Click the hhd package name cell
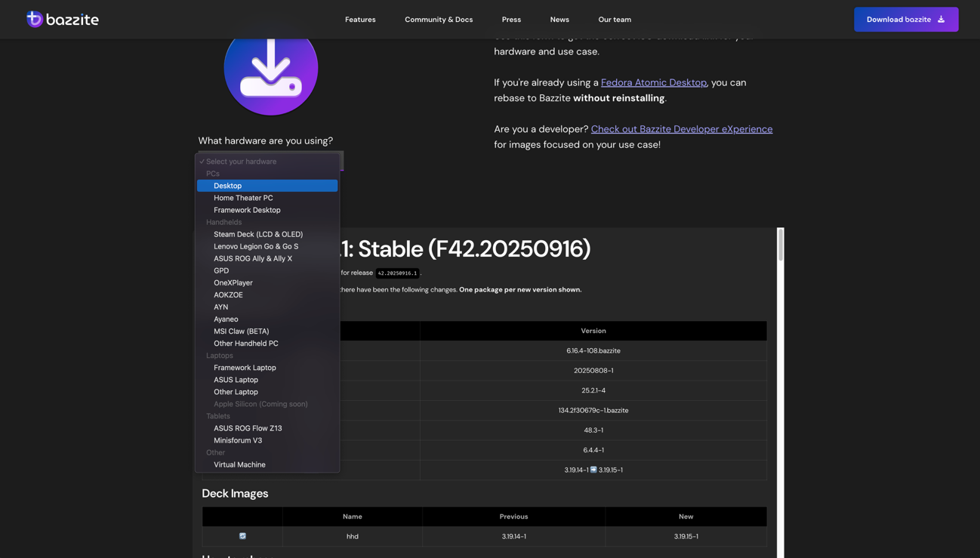 point(353,536)
